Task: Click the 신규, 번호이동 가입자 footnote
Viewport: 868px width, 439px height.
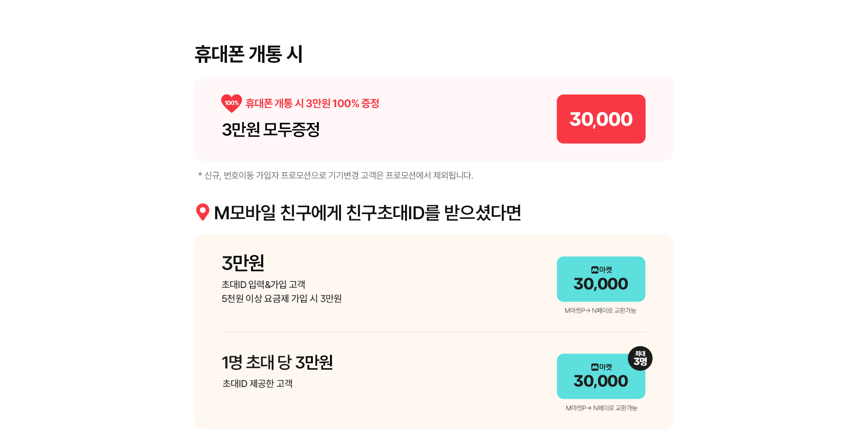Action: tap(335, 175)
